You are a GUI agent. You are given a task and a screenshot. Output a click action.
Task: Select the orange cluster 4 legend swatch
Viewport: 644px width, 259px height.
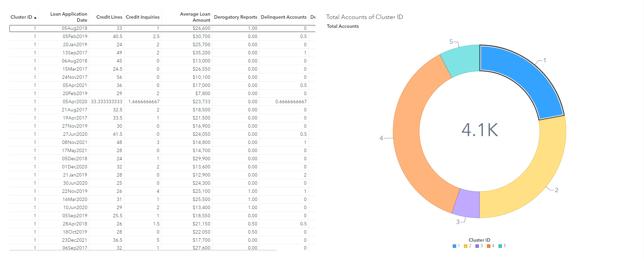[489, 246]
